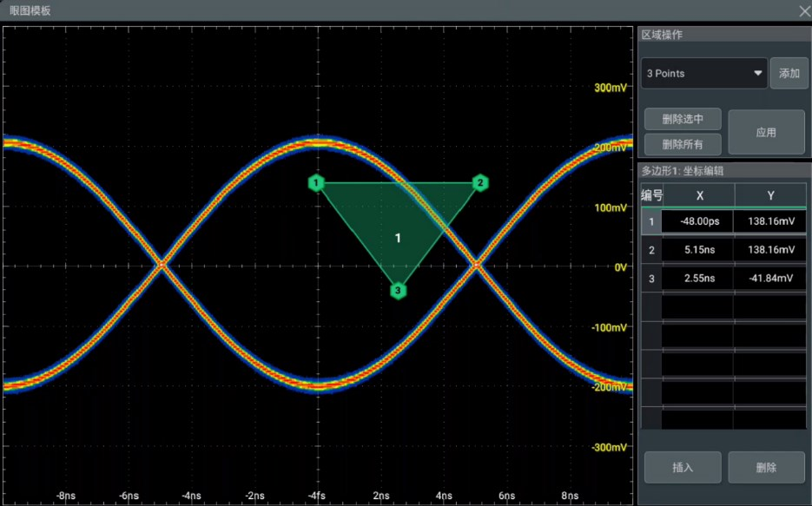This screenshot has width=812, height=506.
Task: Select row number 3 in coordinate table
Action: coord(651,279)
